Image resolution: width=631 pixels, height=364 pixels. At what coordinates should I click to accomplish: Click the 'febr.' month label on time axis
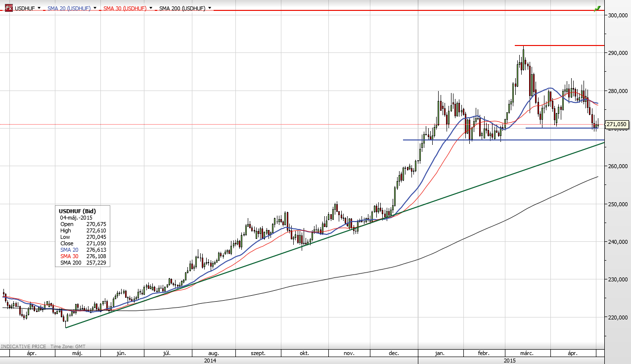coord(483,354)
